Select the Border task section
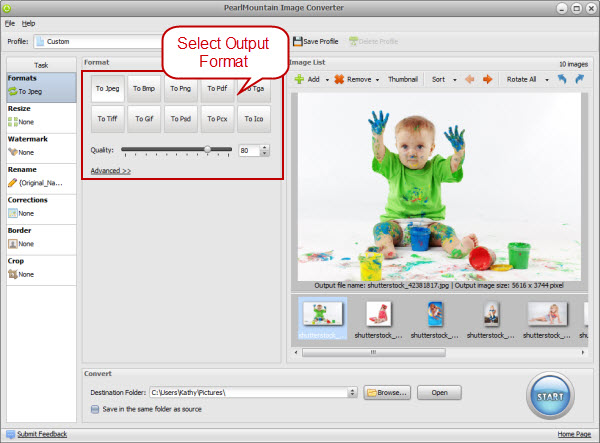This screenshot has height=443, width=600. (41, 240)
